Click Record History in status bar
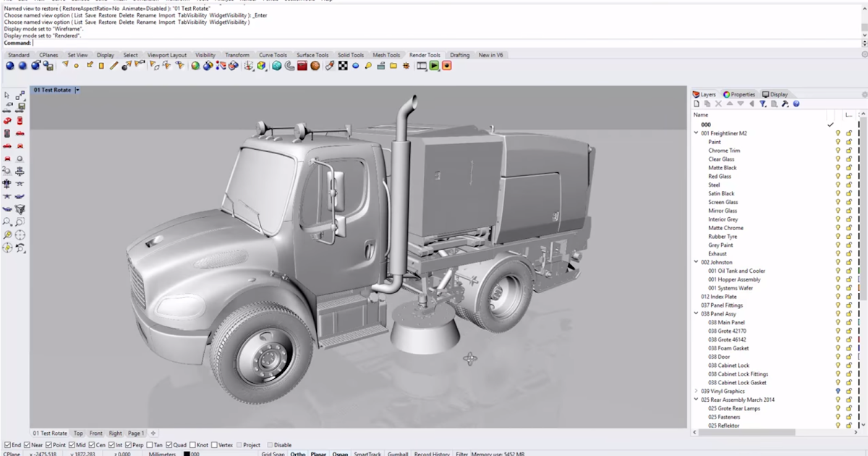 click(432, 454)
